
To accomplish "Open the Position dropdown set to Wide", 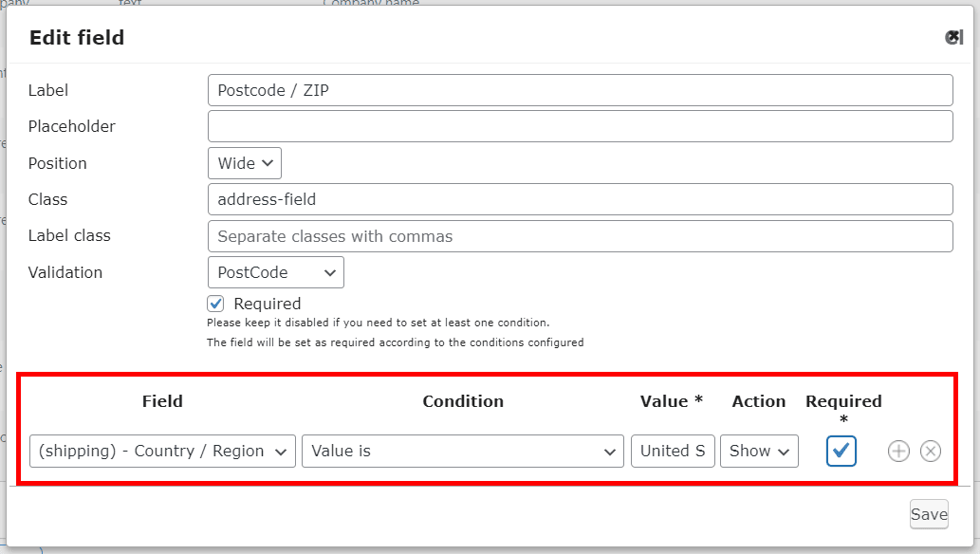I will pos(244,163).
